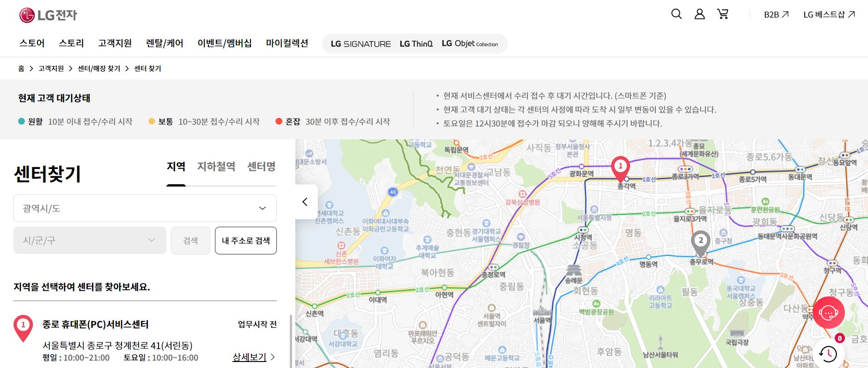Click the 남산서울타워 tower icon on the map

(x=660, y=342)
